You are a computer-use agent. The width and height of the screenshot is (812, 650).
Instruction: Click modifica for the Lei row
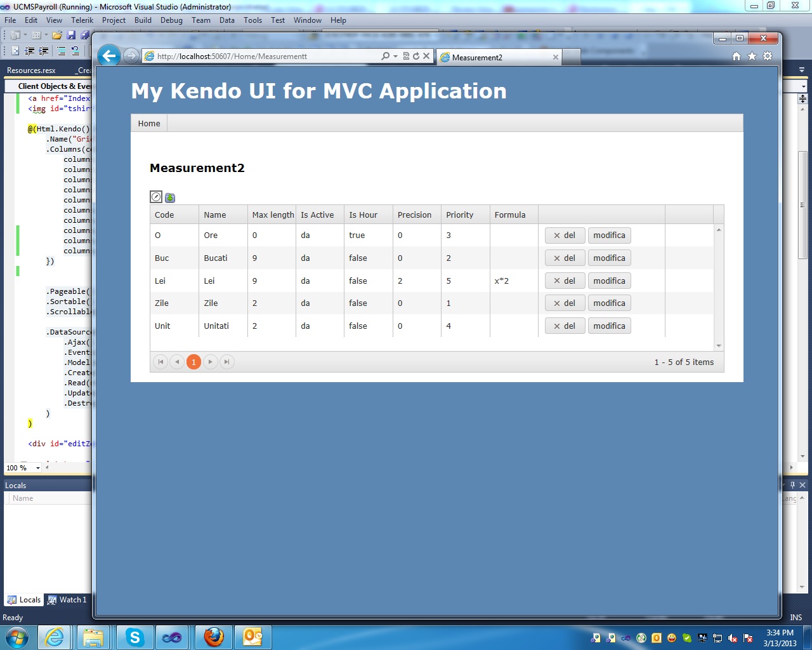point(609,281)
